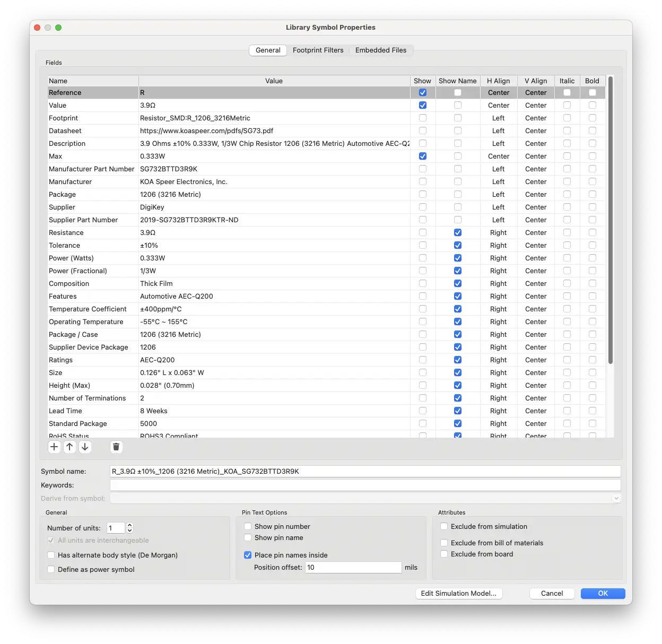This screenshot has height=644, width=662.
Task: Uncheck Show Name for Tolerance field
Action: 458,245
